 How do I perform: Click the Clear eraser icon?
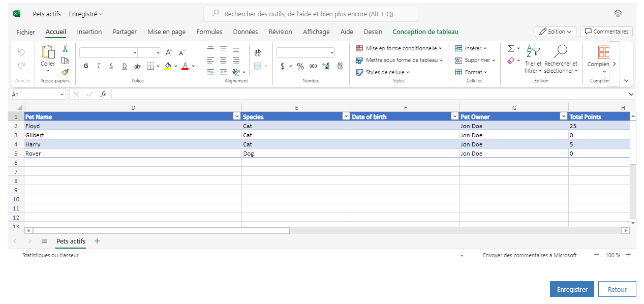click(511, 60)
